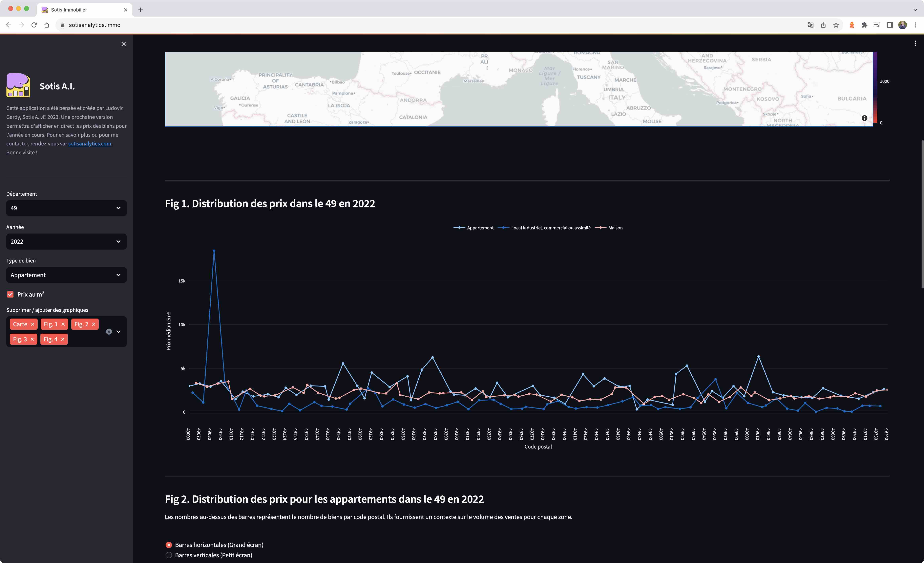
Task: Open the Type de bien dropdown
Action: click(x=66, y=275)
